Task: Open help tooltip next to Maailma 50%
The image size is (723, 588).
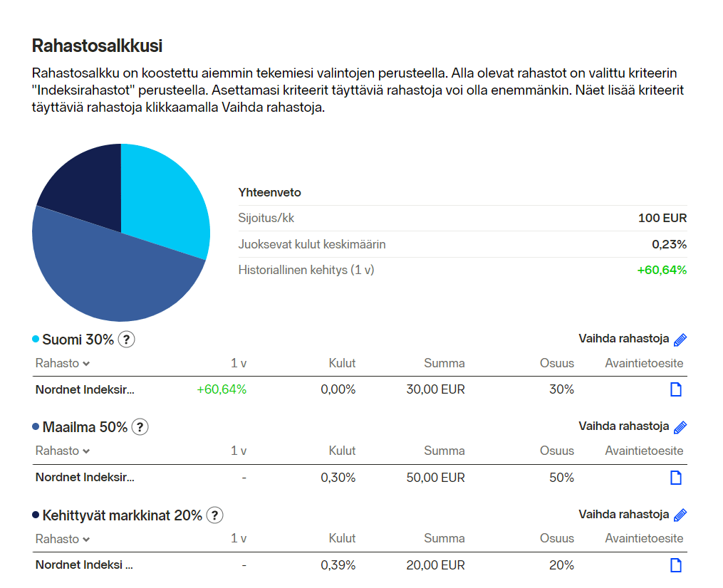Action: 140,427
